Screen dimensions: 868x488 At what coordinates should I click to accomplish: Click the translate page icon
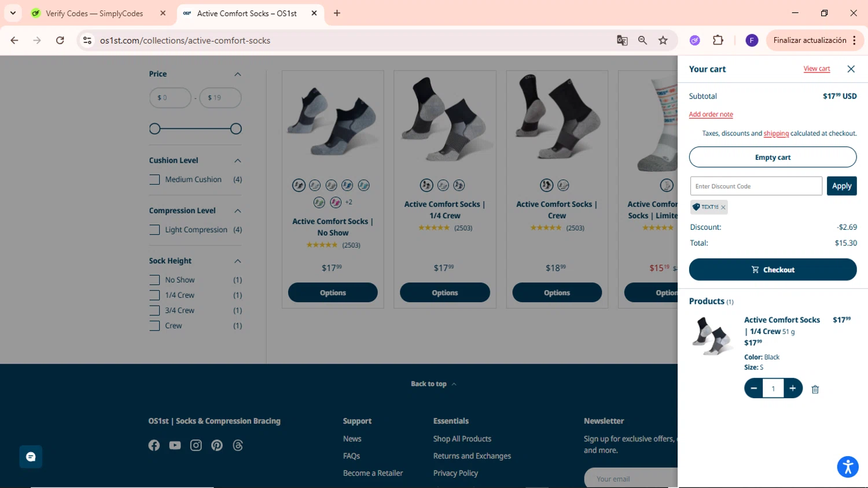click(622, 41)
